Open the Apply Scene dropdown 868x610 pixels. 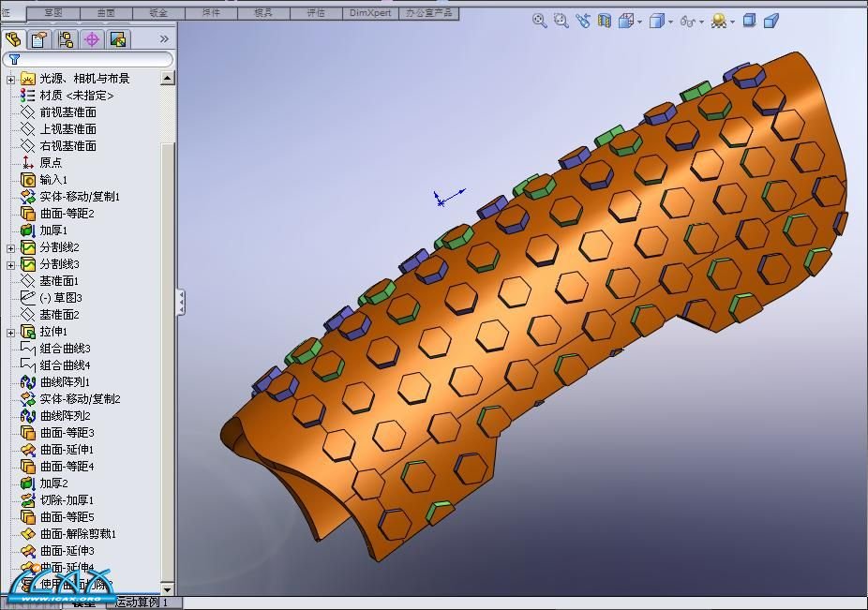pyautogui.click(x=723, y=21)
